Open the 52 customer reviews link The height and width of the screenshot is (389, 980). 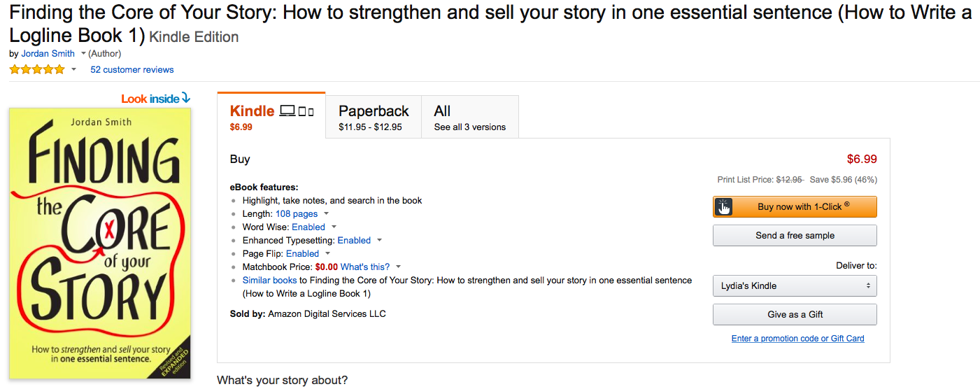point(132,70)
